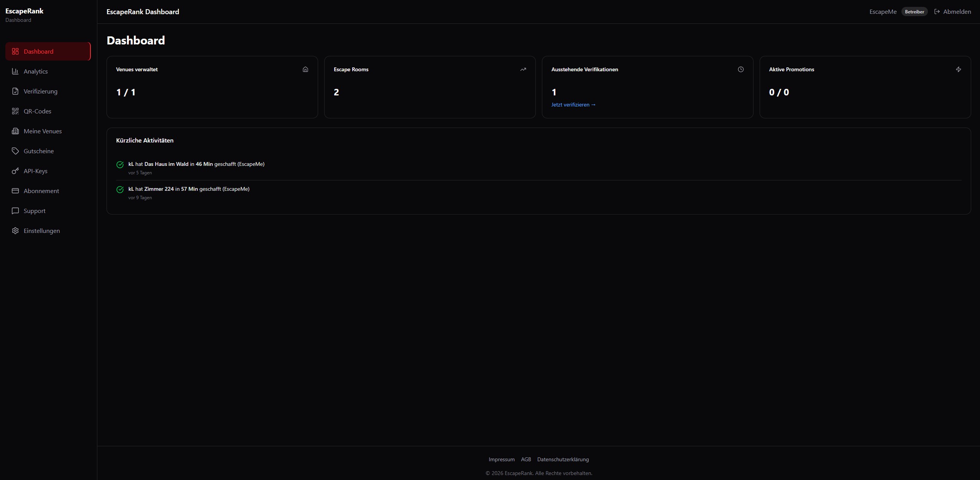
Task: Open Support from the sidebar
Action: (34, 211)
